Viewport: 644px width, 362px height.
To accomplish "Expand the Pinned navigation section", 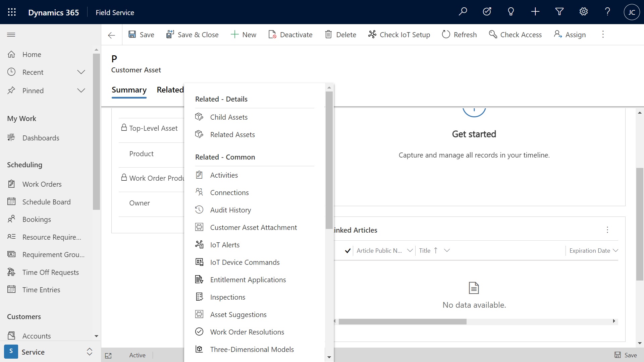I will pyautogui.click(x=81, y=90).
